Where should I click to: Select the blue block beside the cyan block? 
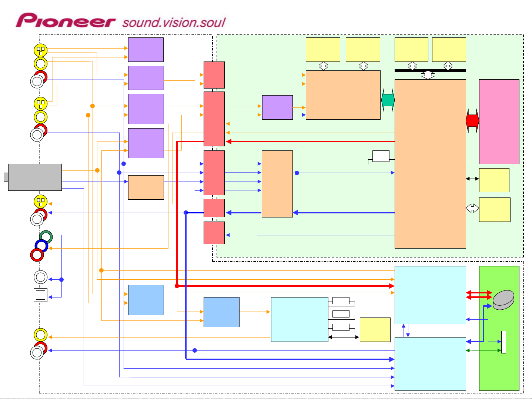click(x=221, y=312)
